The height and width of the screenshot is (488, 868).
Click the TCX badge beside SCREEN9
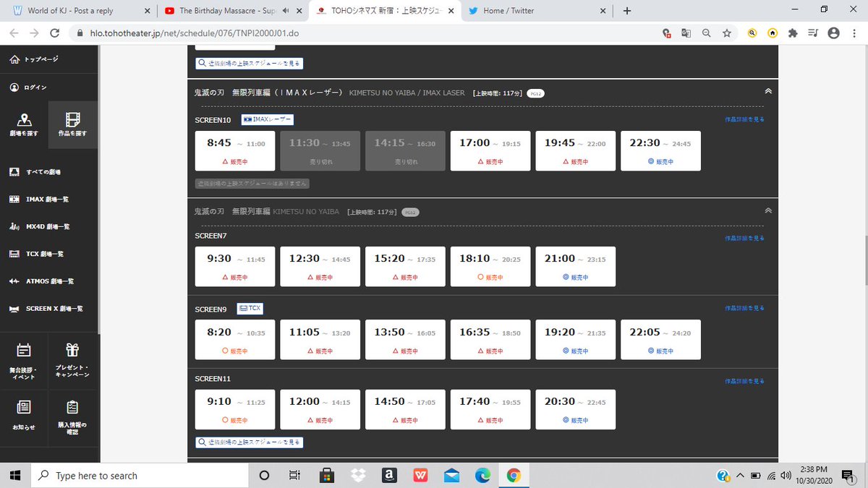coord(250,308)
